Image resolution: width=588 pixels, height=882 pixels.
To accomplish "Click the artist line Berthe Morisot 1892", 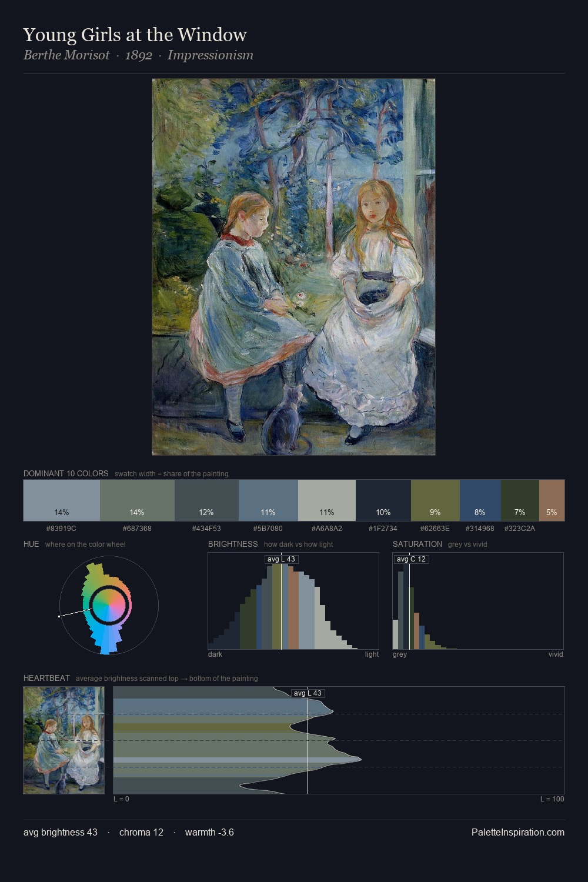I will (x=138, y=55).
